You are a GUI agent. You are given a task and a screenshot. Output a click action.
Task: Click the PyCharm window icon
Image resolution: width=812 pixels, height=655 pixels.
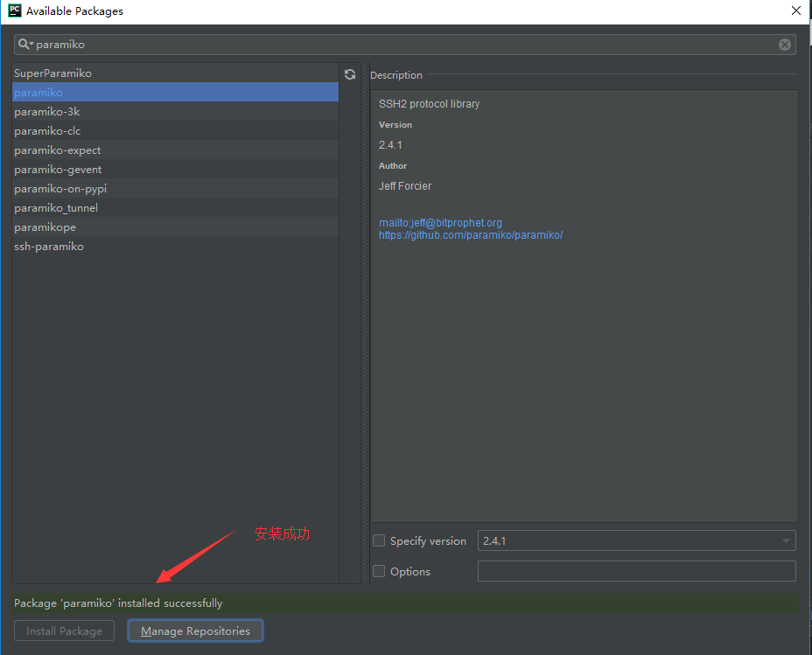tap(15, 10)
